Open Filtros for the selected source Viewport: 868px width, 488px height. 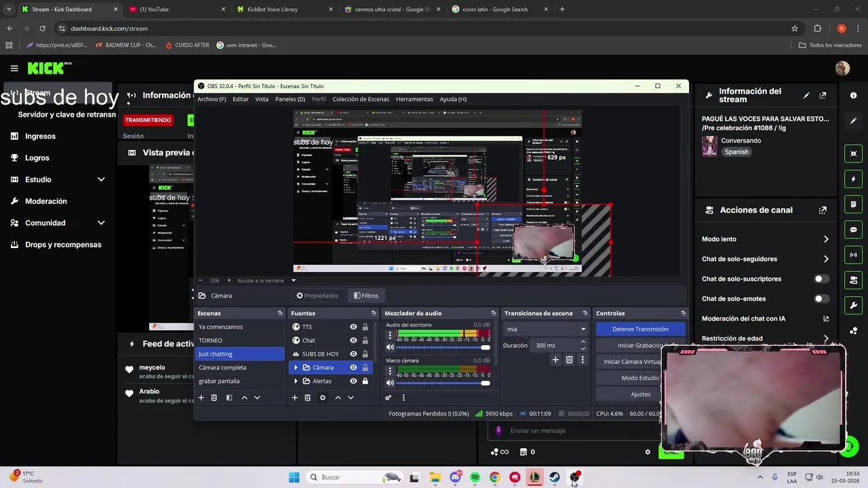click(366, 296)
